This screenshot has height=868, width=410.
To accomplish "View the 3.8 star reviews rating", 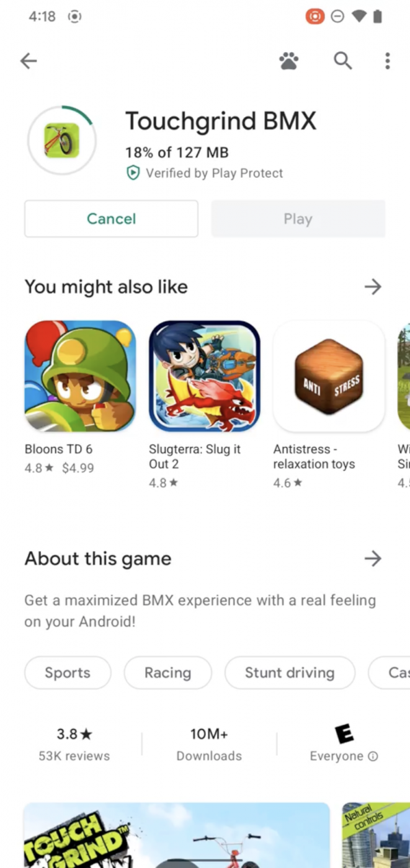I will pyautogui.click(x=74, y=745).
